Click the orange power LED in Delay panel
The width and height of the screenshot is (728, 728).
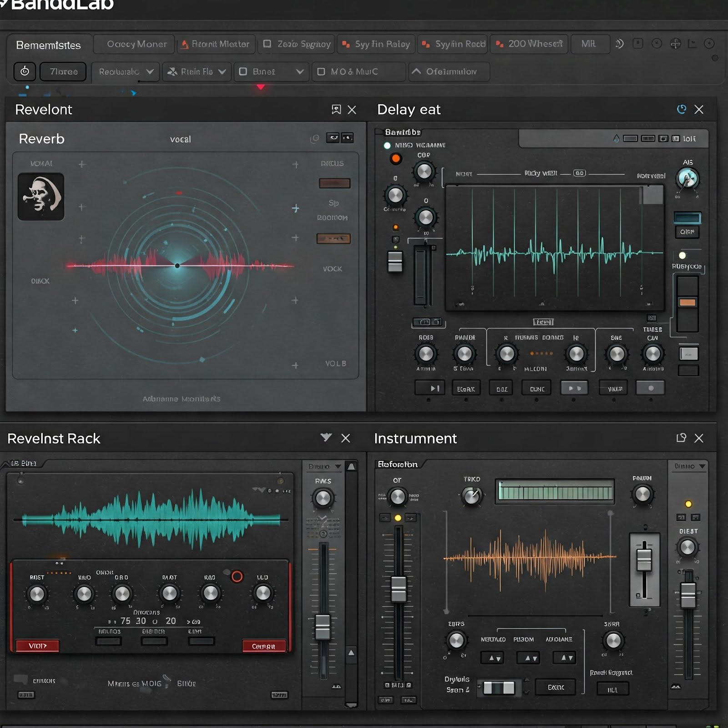[x=396, y=158]
